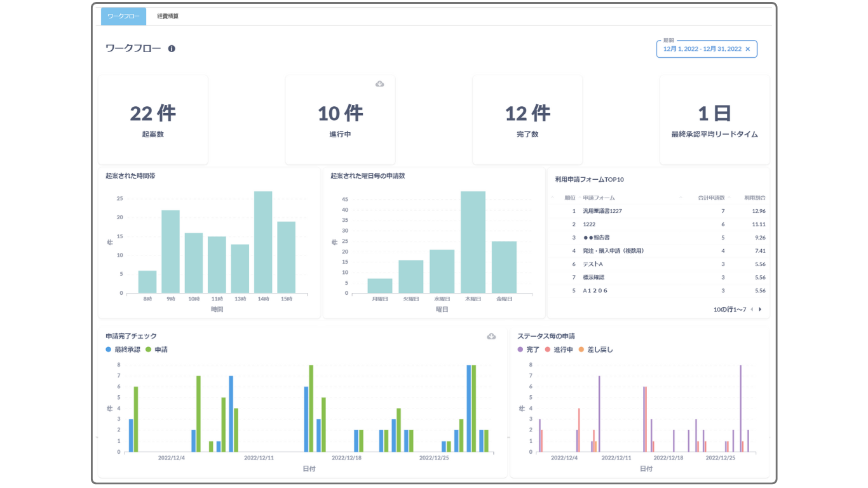Image resolution: width=868 pixels, height=488 pixels.
Task: Click the 10件 進行中 card
Action: click(x=340, y=120)
